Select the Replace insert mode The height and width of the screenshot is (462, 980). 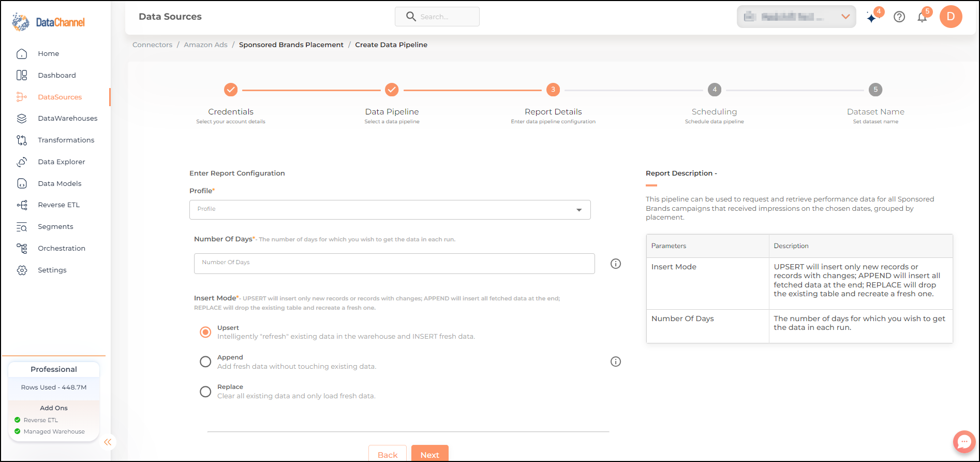click(205, 392)
